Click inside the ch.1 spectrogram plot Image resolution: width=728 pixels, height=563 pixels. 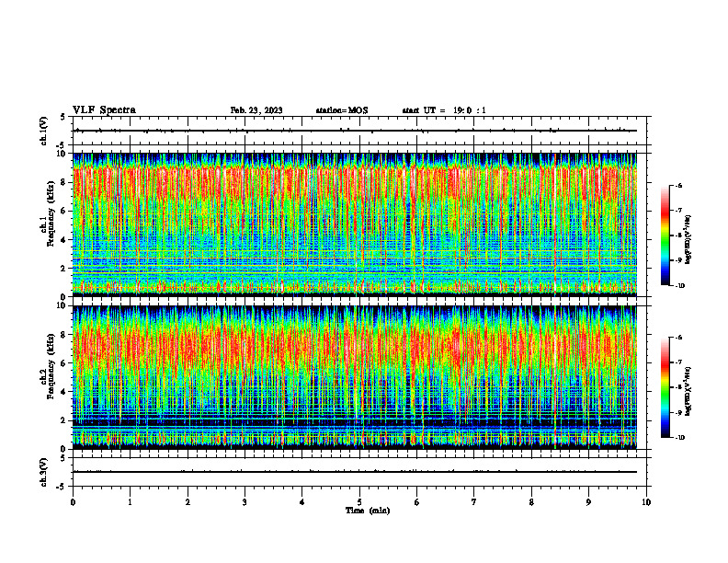pos(355,224)
